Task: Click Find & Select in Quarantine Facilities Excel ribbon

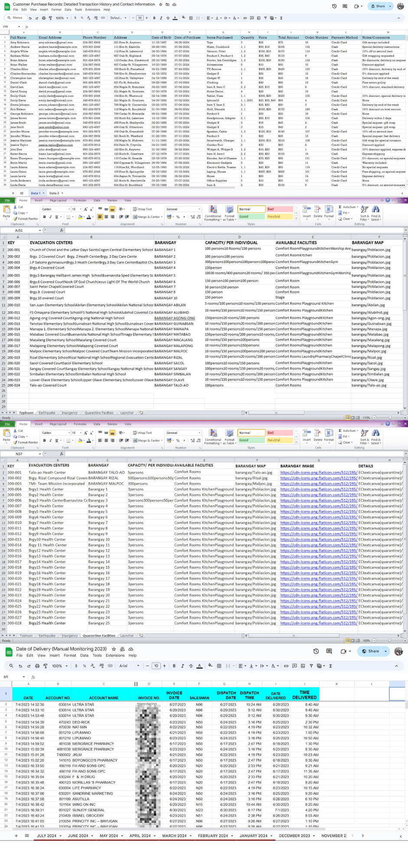Action: point(375,437)
